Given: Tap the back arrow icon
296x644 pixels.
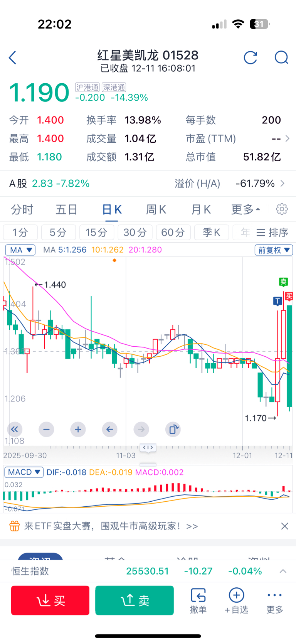Looking at the screenshot, I should click(13, 58).
